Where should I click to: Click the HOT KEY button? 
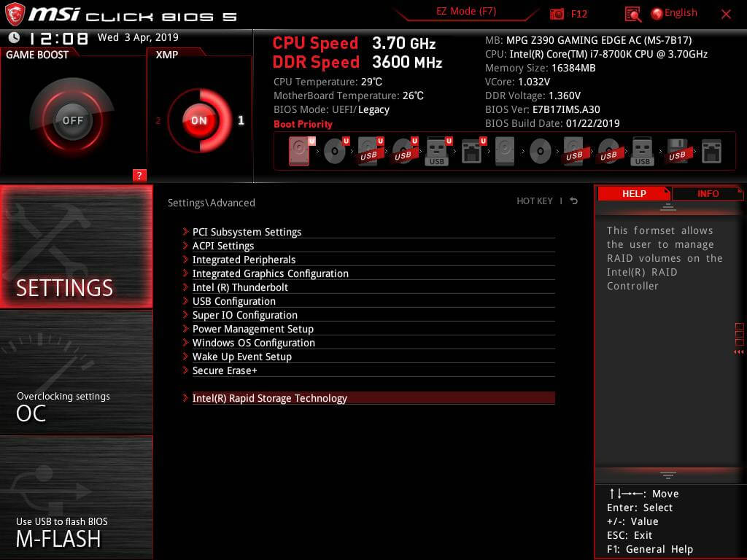click(535, 201)
